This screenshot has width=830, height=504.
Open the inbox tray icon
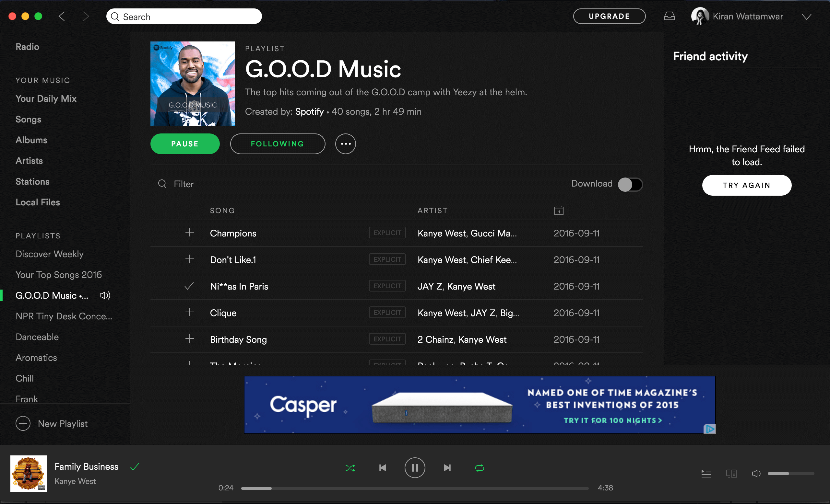[669, 16]
